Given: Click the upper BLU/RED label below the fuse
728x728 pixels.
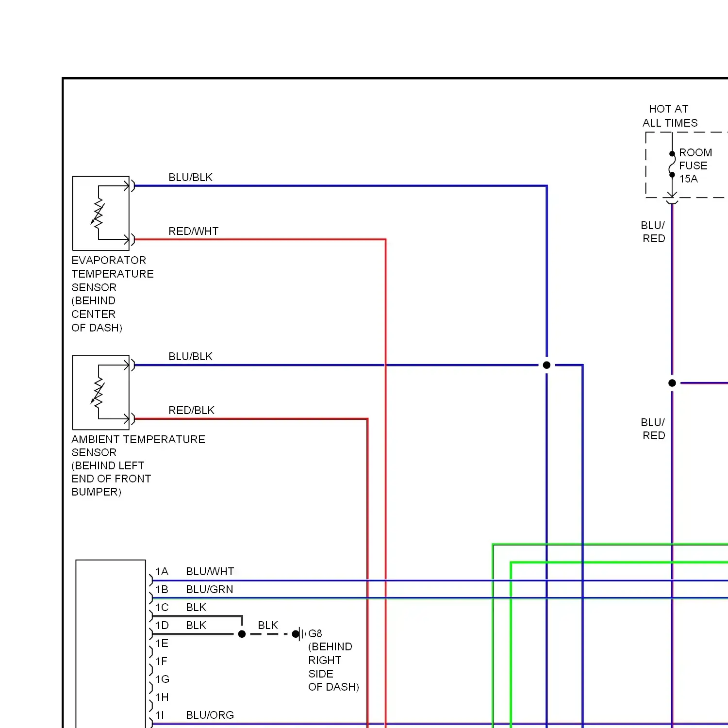Looking at the screenshot, I should pyautogui.click(x=653, y=232).
